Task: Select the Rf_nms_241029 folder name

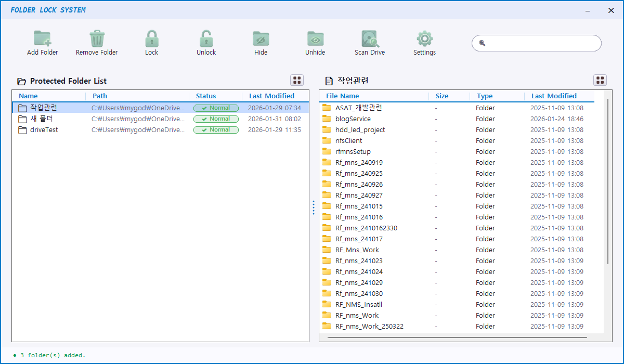Action: coord(359,282)
